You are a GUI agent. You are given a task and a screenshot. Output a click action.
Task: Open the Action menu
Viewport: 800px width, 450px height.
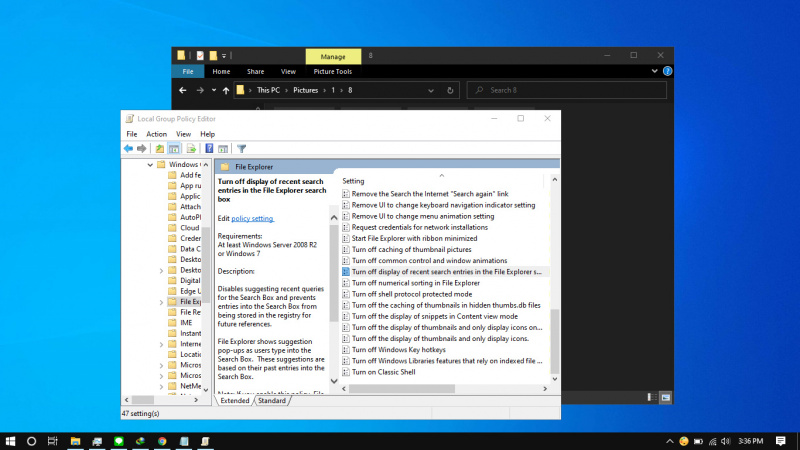click(156, 134)
